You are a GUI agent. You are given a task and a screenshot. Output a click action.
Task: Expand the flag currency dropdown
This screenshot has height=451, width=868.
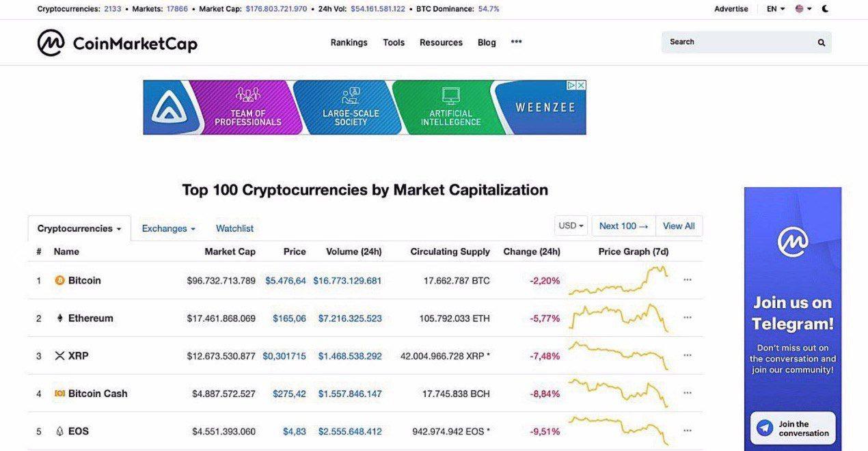click(803, 9)
